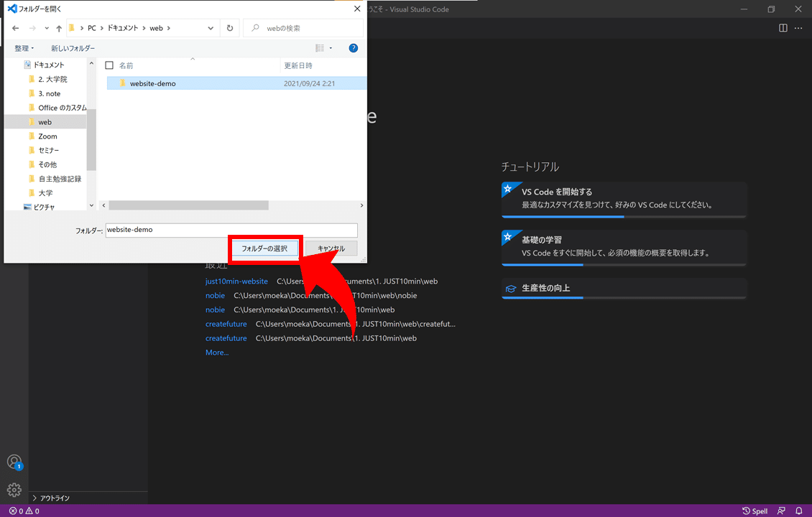Viewport: 812px width, 517px height.
Task: Open 生産性の向上 tutorial card
Action: [x=624, y=289]
